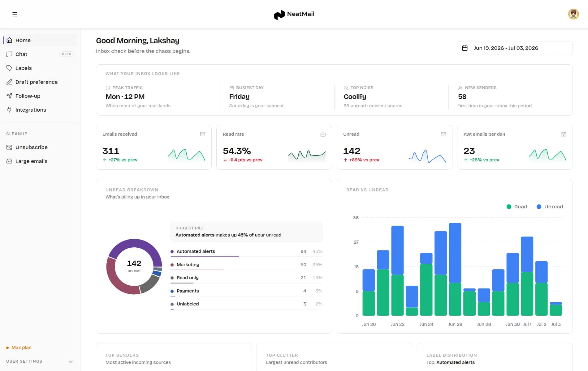Click the Emails received sparkline chart
The height and width of the screenshot is (371, 588).
tap(187, 155)
